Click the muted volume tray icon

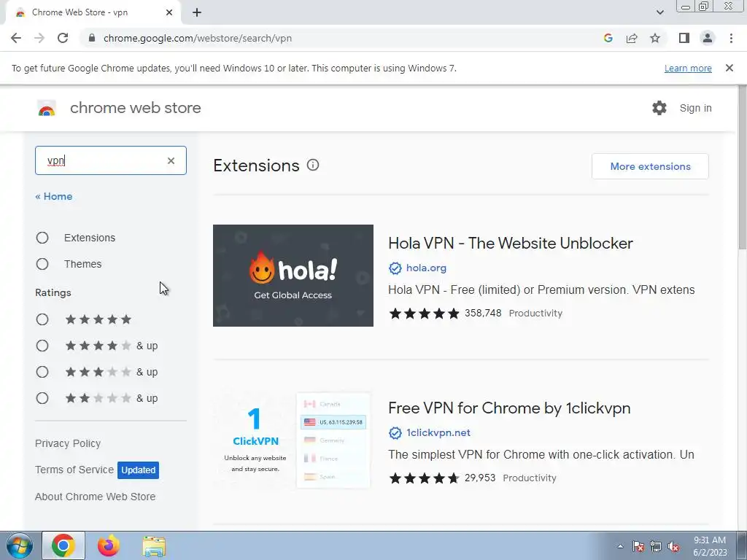click(673, 546)
